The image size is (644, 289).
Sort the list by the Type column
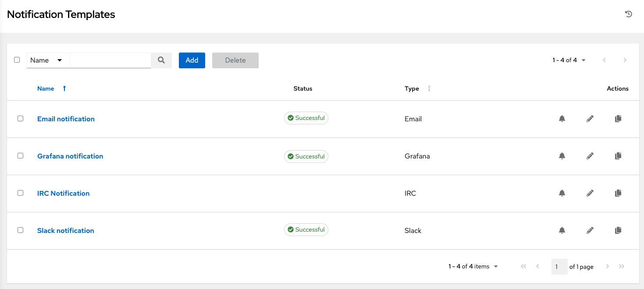pyautogui.click(x=411, y=88)
